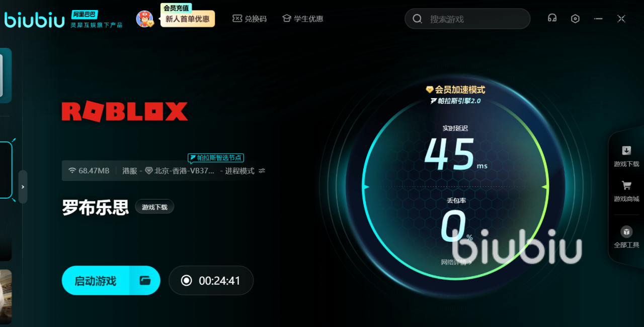644x327 pixels.
Task: Open 游戏下载 from the right sidebar
Action: [625, 155]
